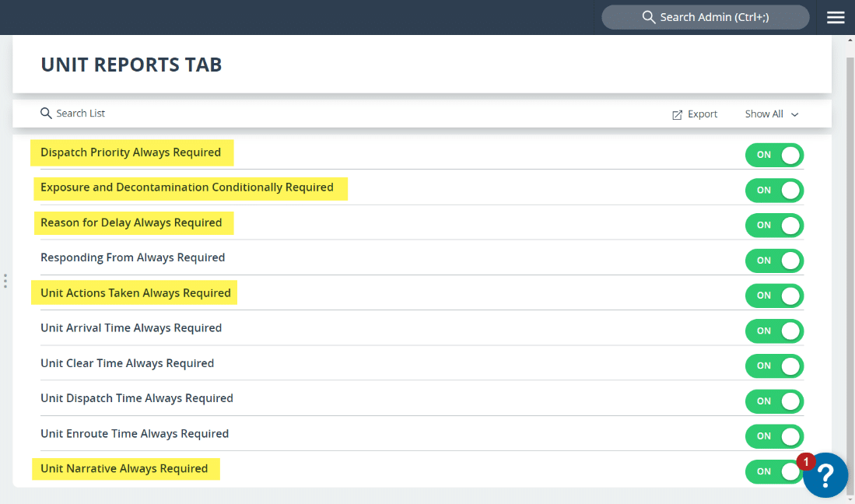The image size is (855, 504).
Task: Click the Search List magnifier icon
Action: pos(46,114)
